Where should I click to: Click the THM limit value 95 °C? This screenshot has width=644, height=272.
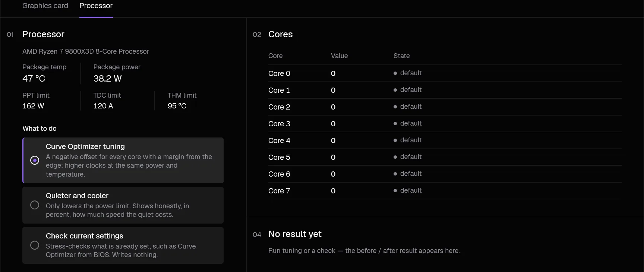point(177,106)
